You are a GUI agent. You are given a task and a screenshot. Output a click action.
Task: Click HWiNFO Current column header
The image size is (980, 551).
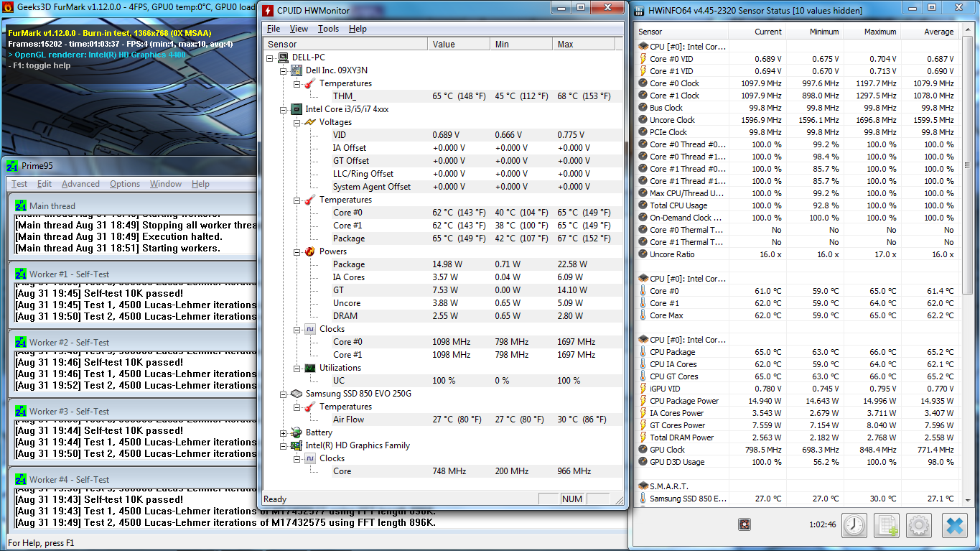pos(756,32)
